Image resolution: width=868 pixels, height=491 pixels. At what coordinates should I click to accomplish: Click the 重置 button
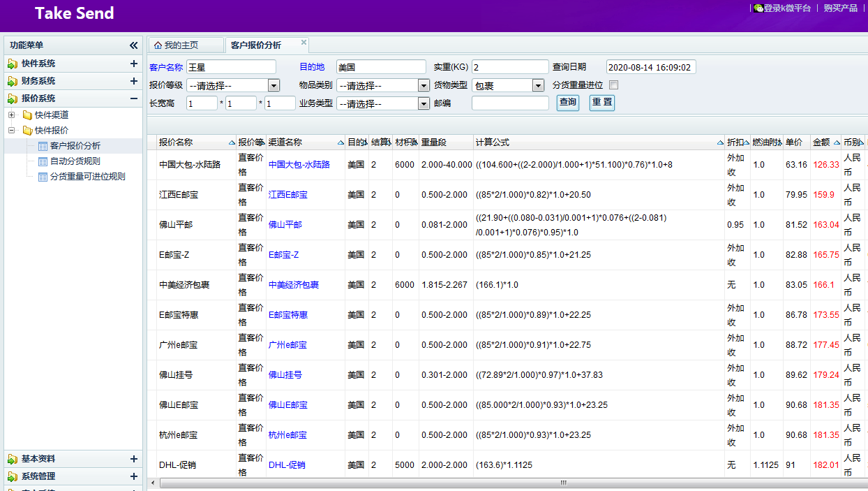[x=601, y=103]
